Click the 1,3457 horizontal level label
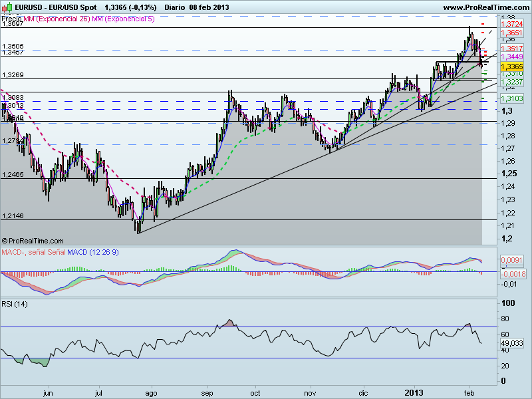The width and height of the screenshot is (532, 399). pyautogui.click(x=13, y=53)
